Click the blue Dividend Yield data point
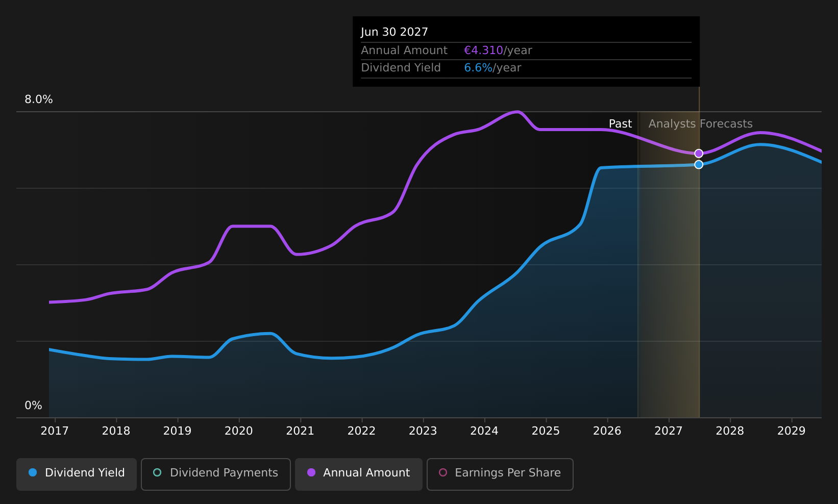This screenshot has width=838, height=504. point(699,164)
